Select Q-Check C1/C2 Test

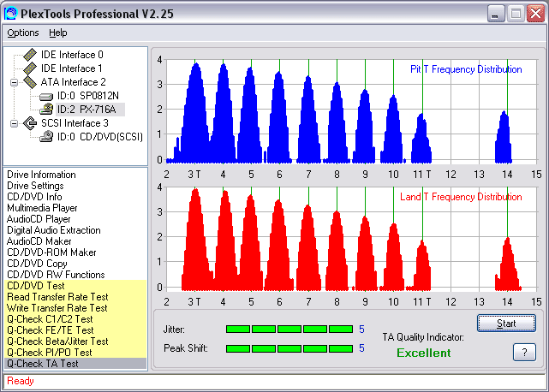pyautogui.click(x=75, y=319)
